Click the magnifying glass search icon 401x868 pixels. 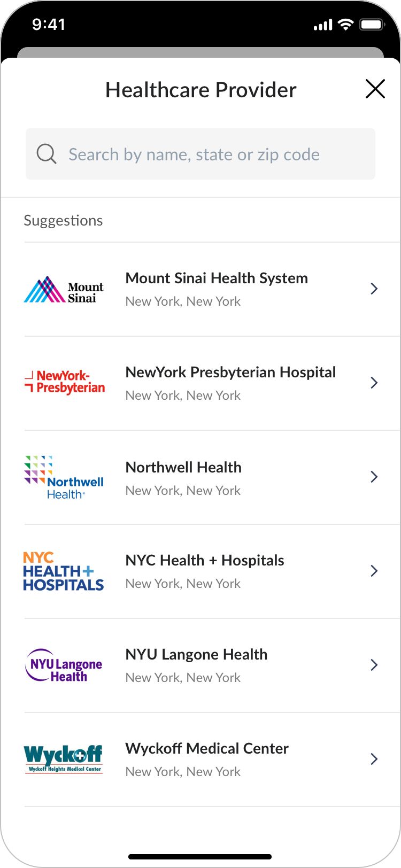tap(47, 154)
